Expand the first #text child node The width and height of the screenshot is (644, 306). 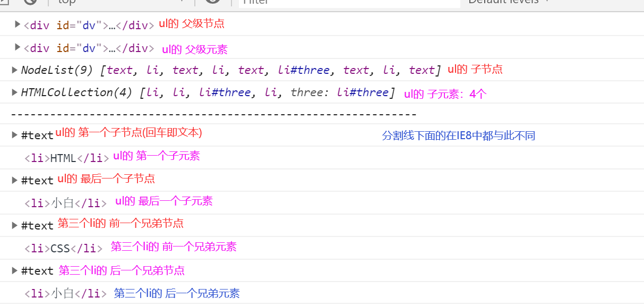(x=14, y=134)
